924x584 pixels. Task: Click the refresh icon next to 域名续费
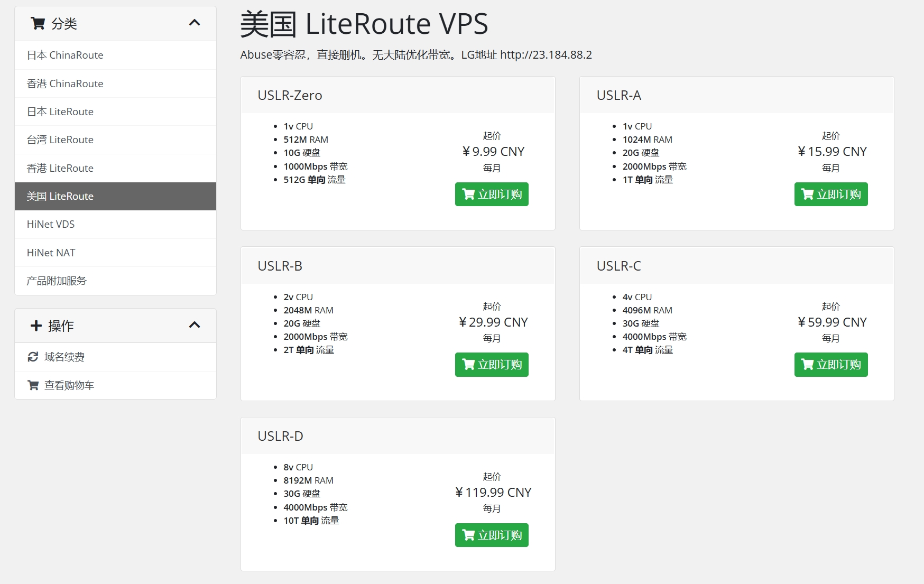point(33,357)
